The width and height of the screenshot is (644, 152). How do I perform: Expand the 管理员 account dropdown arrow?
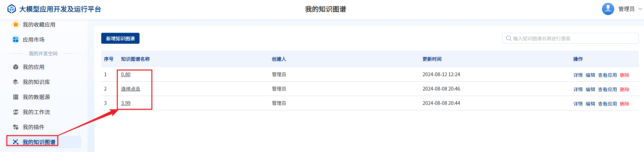[x=640, y=9]
